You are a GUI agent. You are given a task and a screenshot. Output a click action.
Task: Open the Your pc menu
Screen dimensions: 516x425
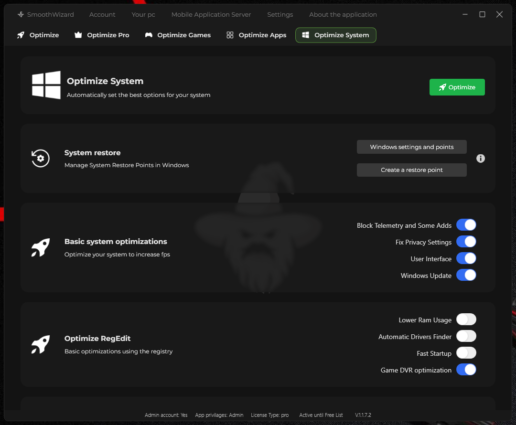(x=143, y=15)
